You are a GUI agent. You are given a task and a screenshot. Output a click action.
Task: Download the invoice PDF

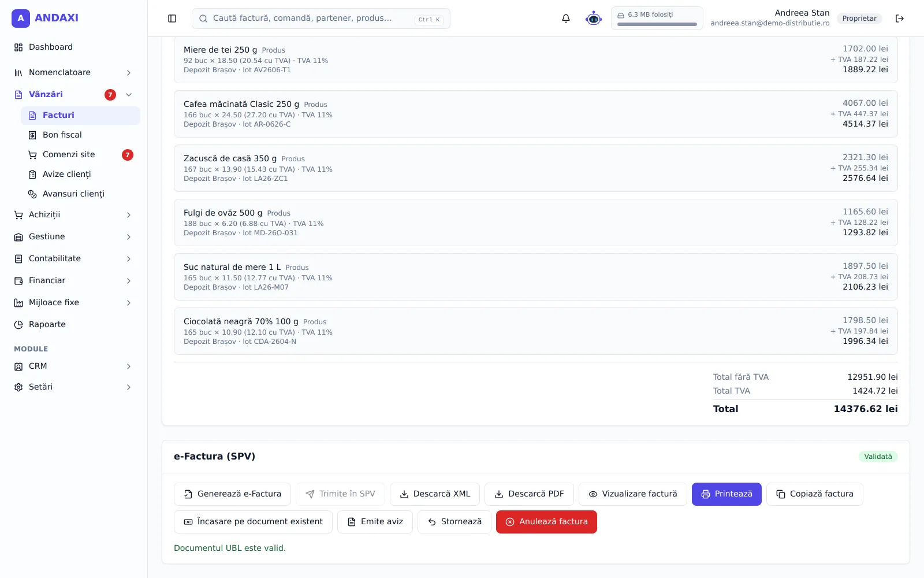(x=529, y=494)
